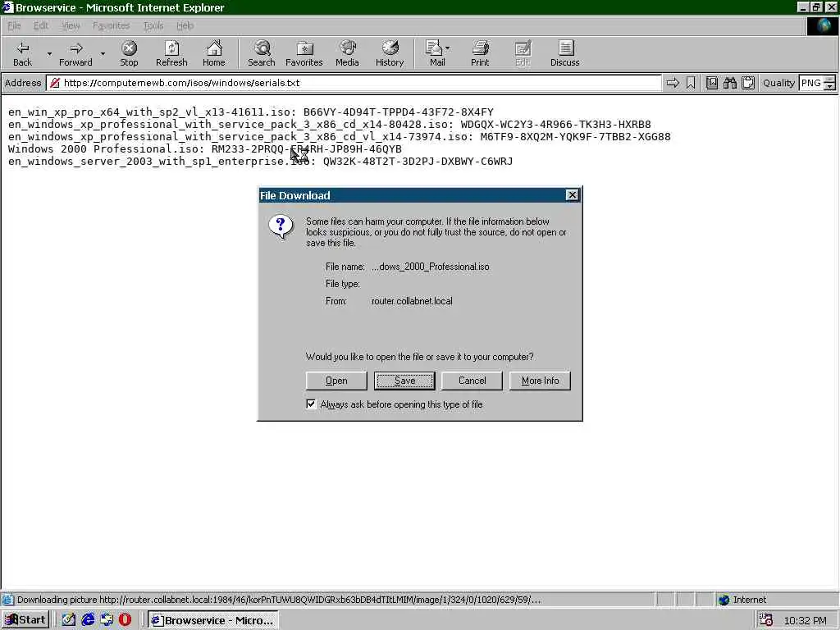Click the question mark icon in dialog
Screen dimensions: 840x630
click(x=281, y=226)
